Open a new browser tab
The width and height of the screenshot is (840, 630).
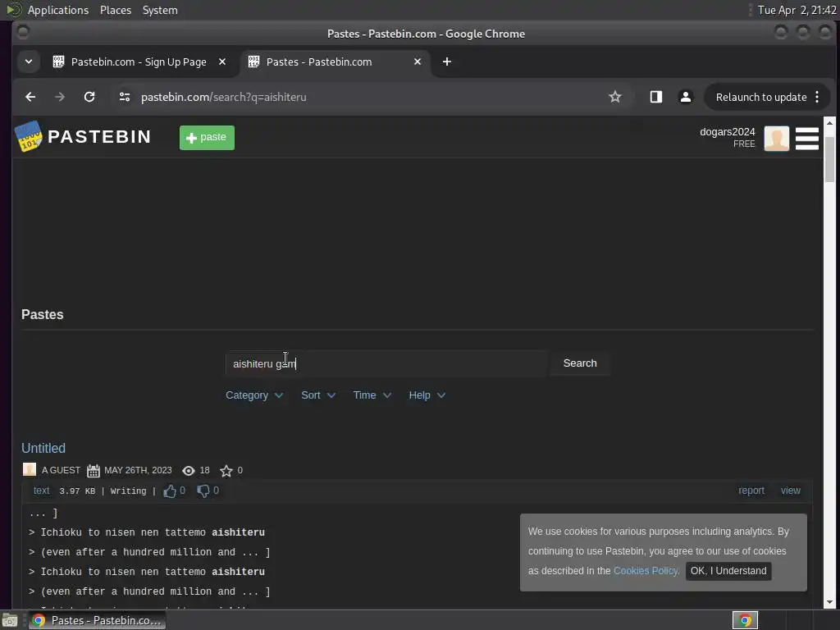click(x=447, y=62)
